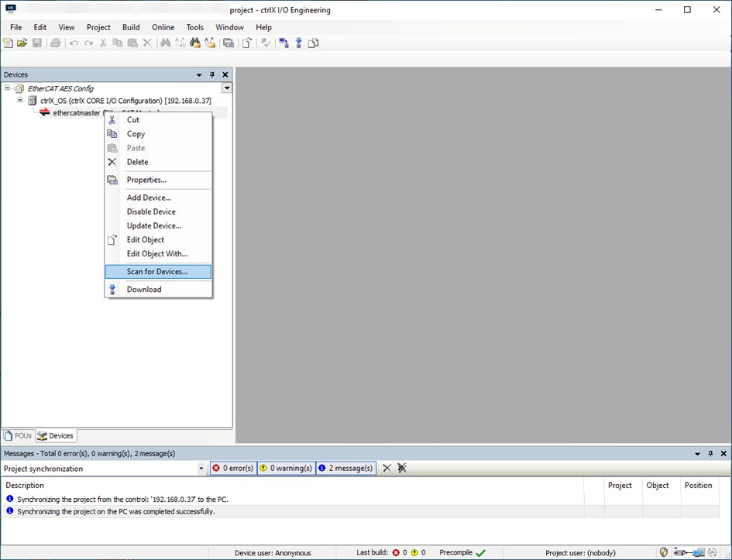Choose Update Device... in the context menu
The width and height of the screenshot is (732, 560).
[158, 225]
